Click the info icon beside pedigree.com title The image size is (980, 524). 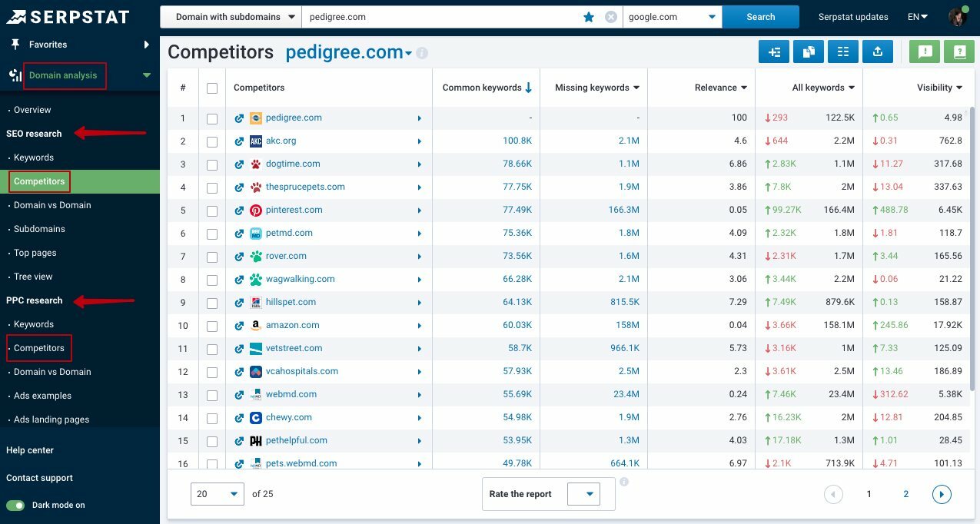422,53
